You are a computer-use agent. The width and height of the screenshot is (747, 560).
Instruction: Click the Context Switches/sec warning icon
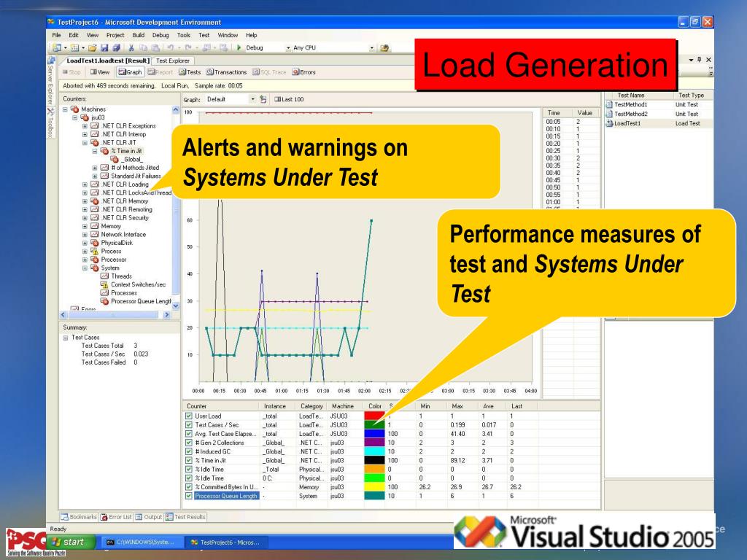104,284
